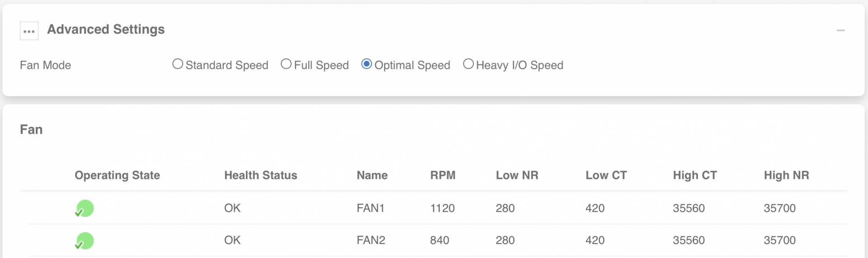Select Standard Speed fan mode
The width and height of the screenshot is (868, 258).
tap(178, 64)
